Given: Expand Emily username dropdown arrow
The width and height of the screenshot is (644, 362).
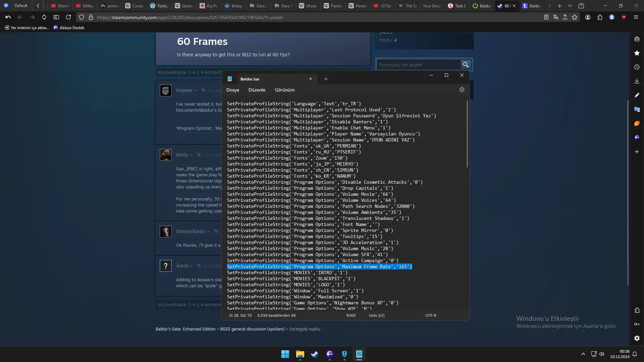Looking at the screenshot, I should pos(191,155).
